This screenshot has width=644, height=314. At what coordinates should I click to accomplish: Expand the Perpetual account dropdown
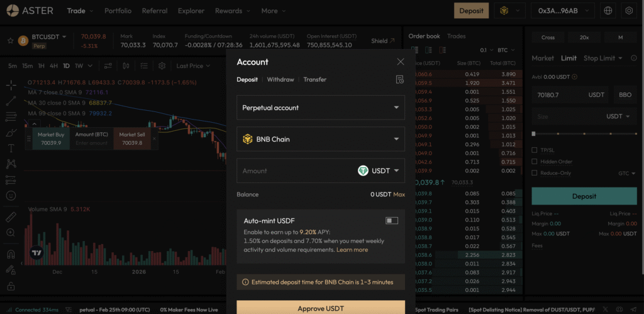click(321, 108)
